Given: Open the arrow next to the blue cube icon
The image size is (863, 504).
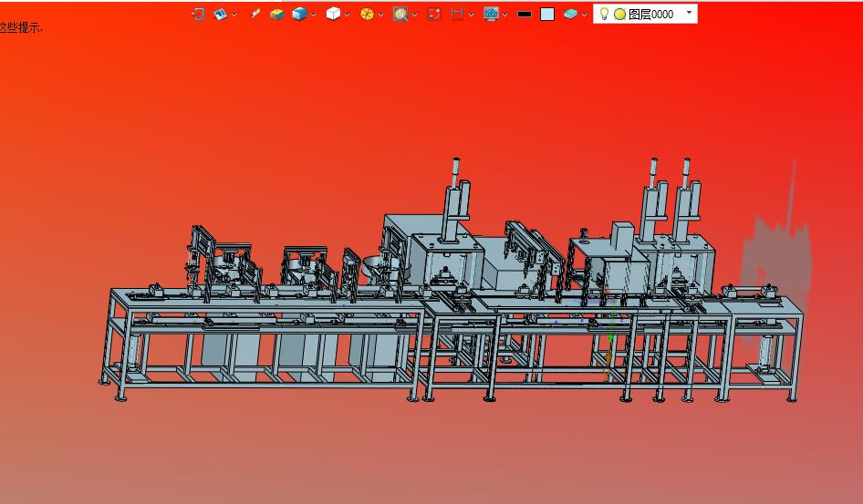Looking at the screenshot, I should pyautogui.click(x=314, y=15).
